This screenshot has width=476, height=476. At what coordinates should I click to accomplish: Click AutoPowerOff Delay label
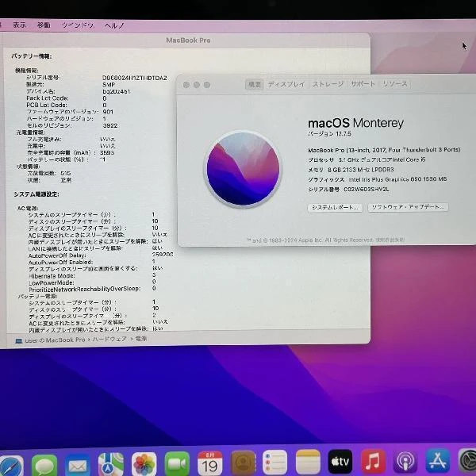(x=57, y=255)
